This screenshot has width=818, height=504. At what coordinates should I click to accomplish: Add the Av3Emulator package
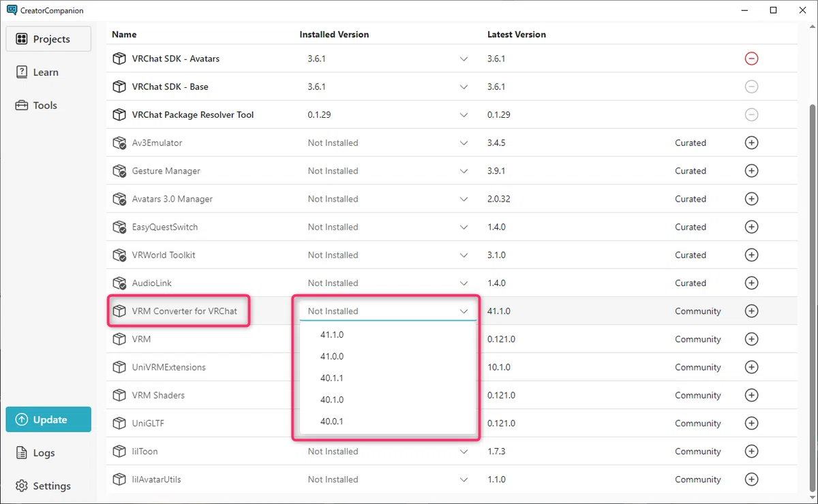[x=751, y=143]
